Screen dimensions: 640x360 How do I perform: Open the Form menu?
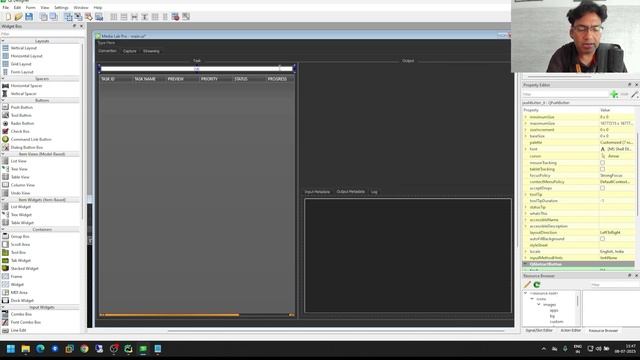[31, 8]
